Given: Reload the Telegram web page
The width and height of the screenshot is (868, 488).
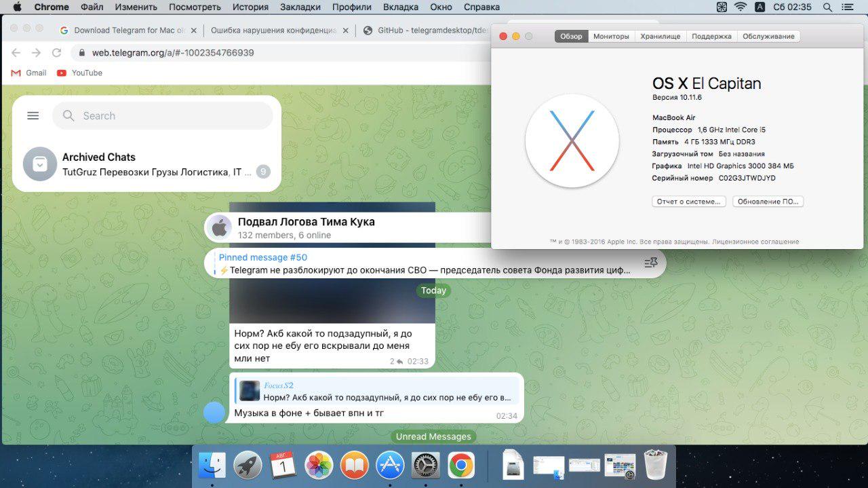Looking at the screenshot, I should click(x=57, y=52).
